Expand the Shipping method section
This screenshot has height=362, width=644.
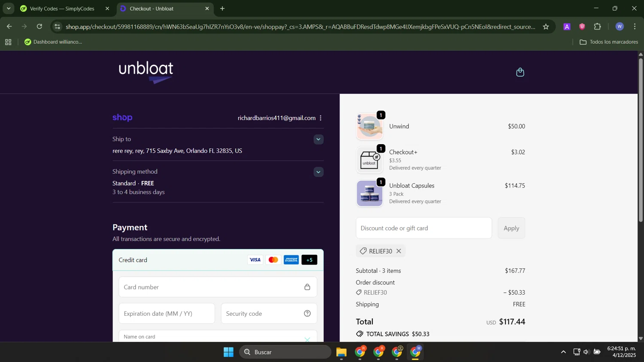click(x=319, y=172)
